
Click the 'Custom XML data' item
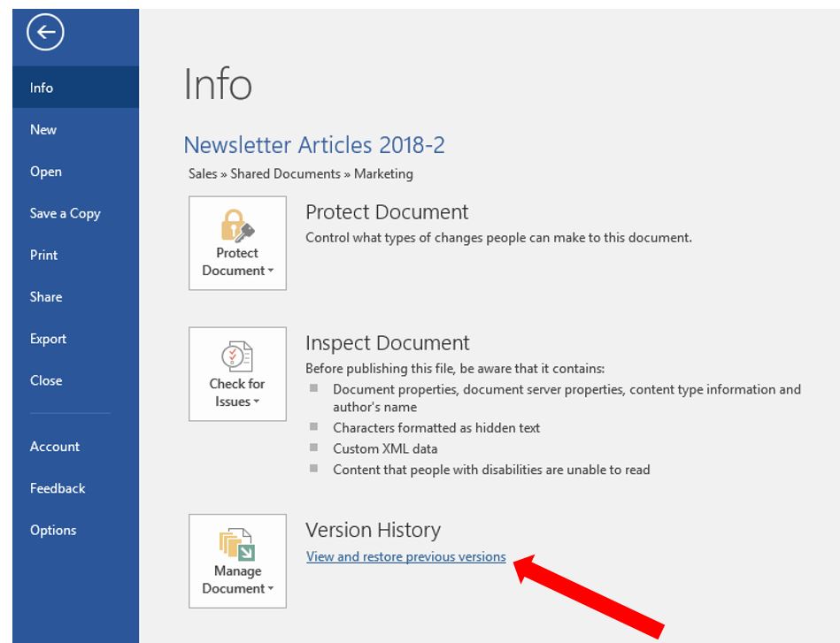385,448
